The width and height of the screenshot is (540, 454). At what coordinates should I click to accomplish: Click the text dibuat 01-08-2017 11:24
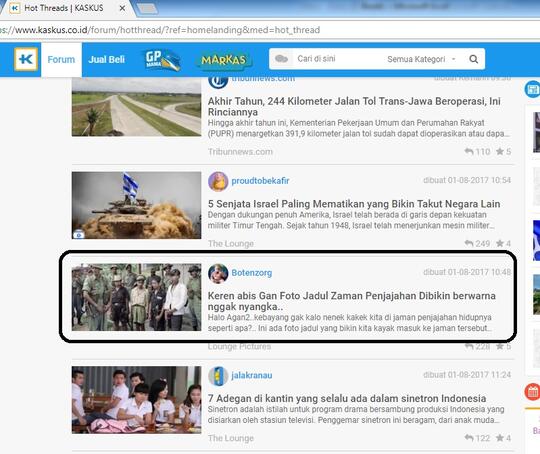(x=467, y=375)
